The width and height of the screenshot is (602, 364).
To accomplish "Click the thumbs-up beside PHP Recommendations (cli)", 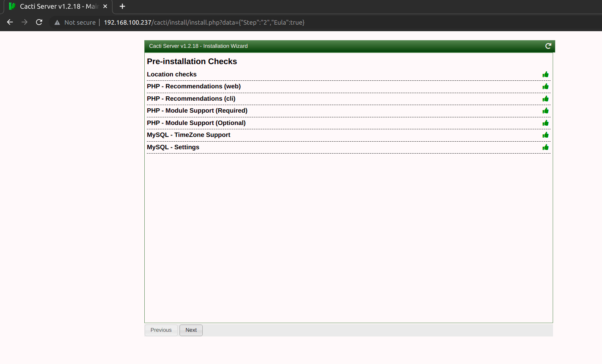I will pyautogui.click(x=546, y=99).
